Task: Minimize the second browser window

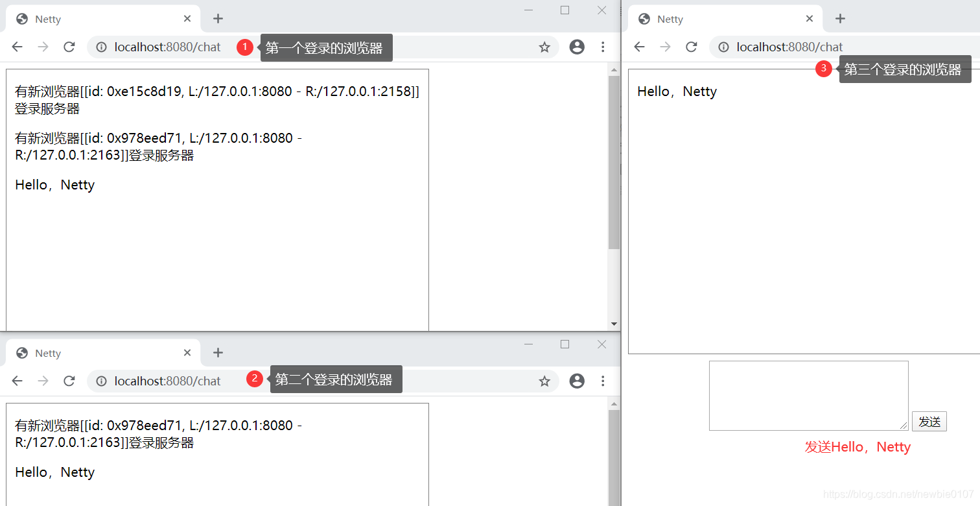Action: click(x=529, y=344)
